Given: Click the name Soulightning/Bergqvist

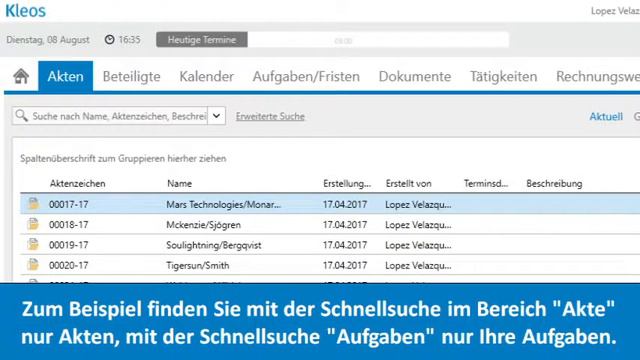Looking at the screenshot, I should point(213,245).
